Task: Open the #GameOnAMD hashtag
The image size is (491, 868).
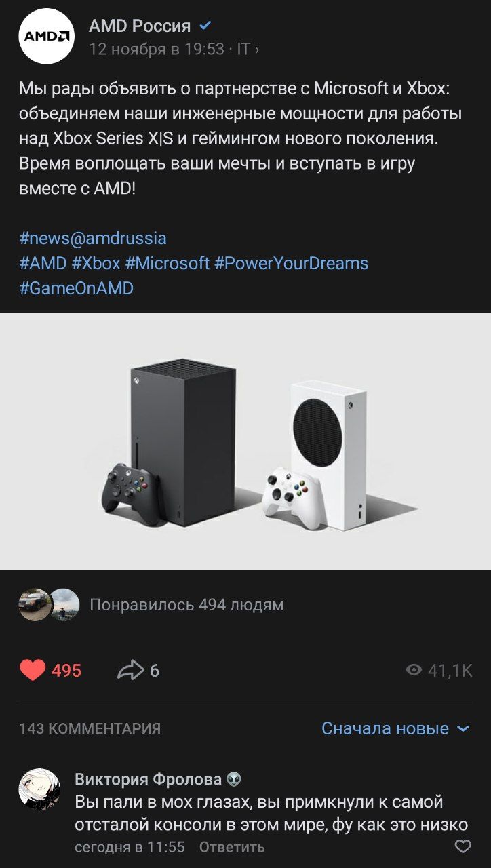Action: click(x=77, y=288)
